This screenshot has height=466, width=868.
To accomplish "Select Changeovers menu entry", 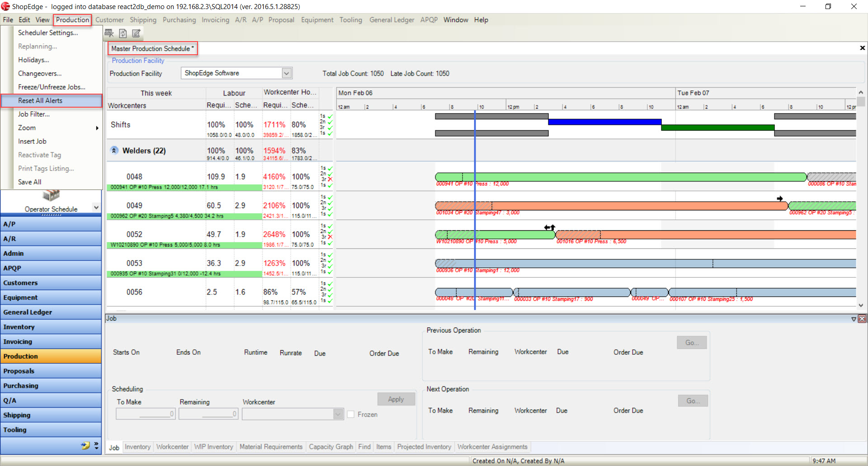I will 40,73.
